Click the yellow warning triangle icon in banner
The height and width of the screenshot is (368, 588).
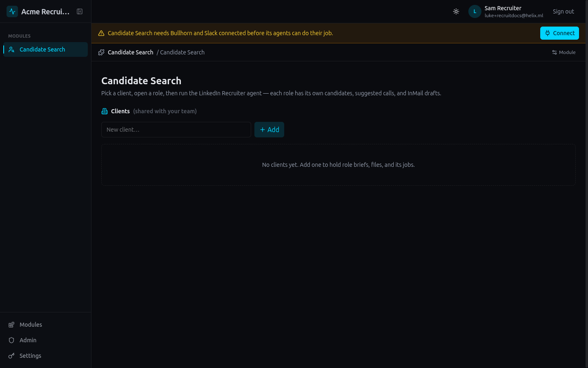pyautogui.click(x=101, y=33)
